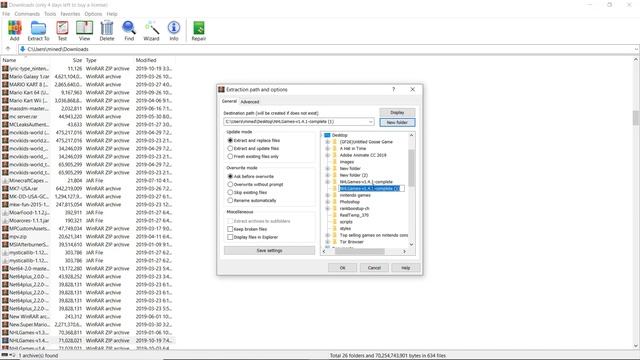The width and height of the screenshot is (640, 360).
Task: Select Overwrite without prompt
Action: point(230,184)
